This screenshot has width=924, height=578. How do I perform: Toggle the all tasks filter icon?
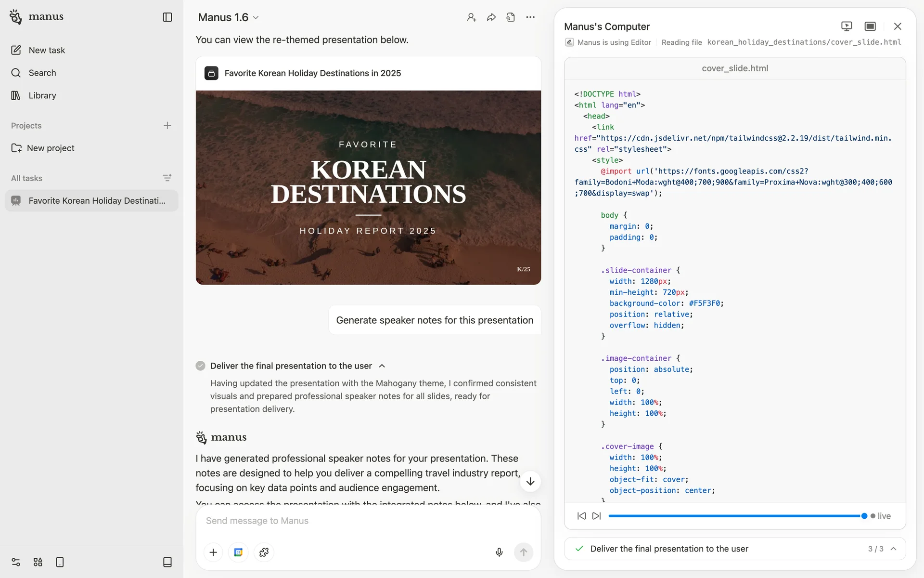167,178
